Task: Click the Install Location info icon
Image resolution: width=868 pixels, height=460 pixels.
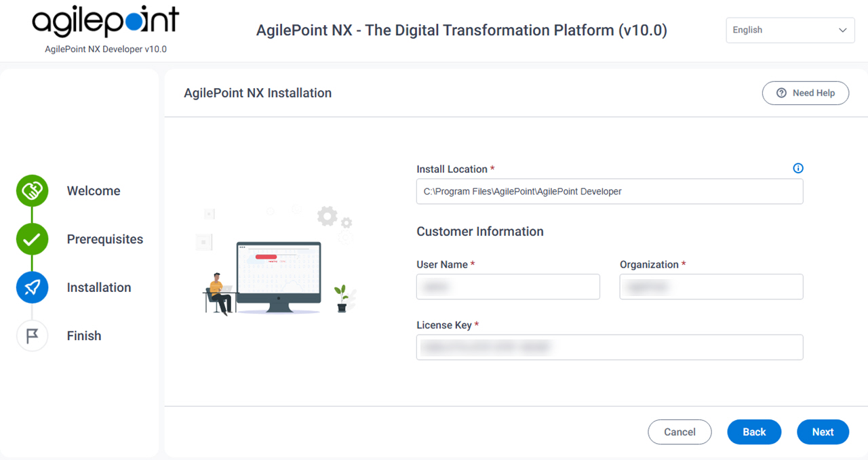Action: tap(798, 168)
